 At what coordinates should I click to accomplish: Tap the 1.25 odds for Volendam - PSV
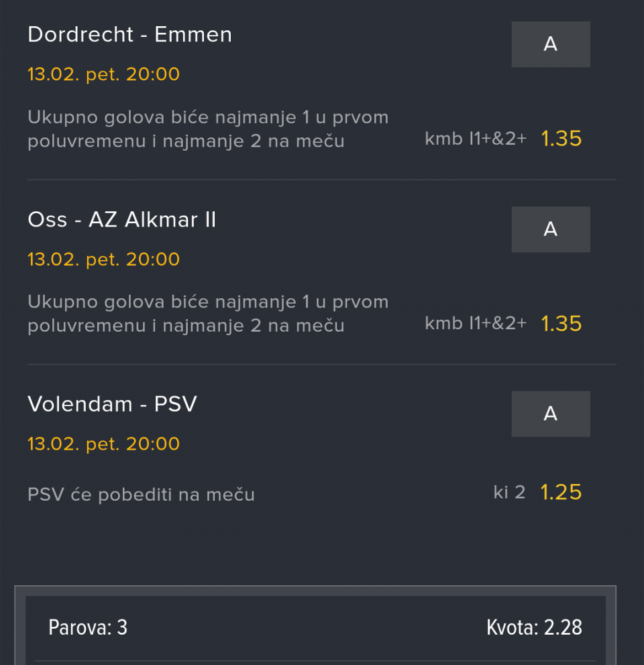point(561,493)
